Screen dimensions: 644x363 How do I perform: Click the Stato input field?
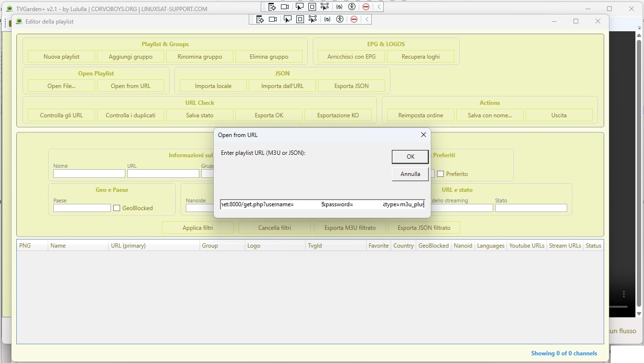[531, 208]
